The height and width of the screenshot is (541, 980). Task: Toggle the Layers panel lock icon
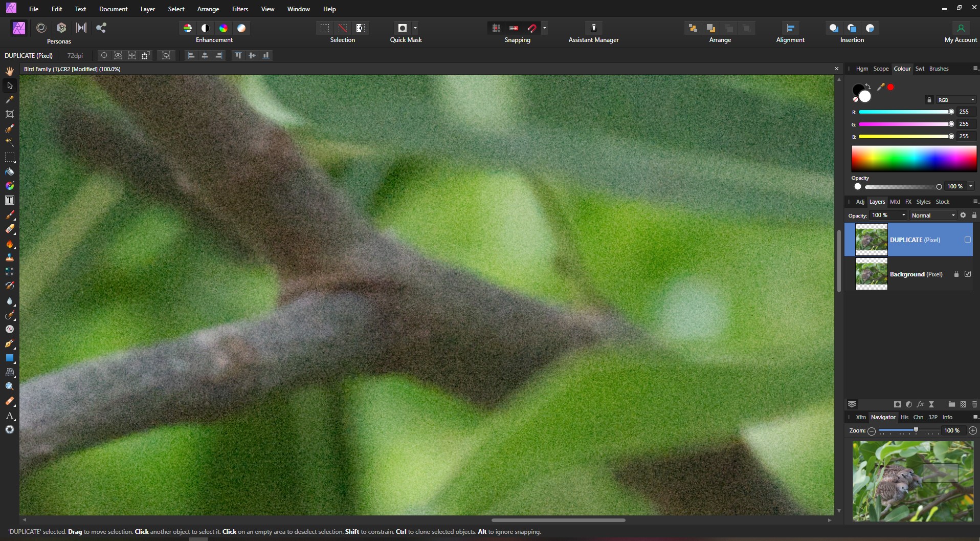974,215
